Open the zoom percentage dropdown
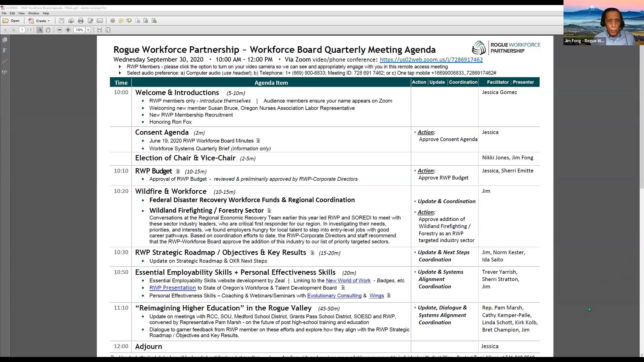The width and height of the screenshot is (644, 362). coord(88,30)
